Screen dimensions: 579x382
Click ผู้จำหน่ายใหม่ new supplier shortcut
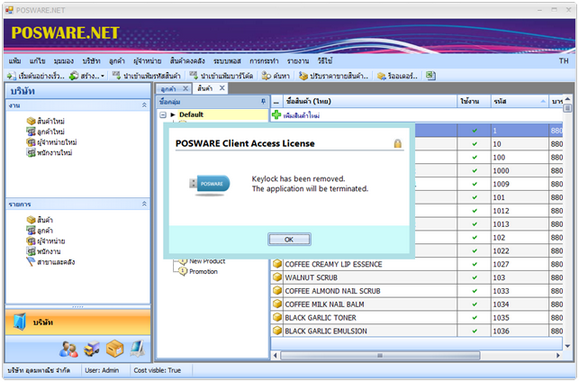[52, 142]
